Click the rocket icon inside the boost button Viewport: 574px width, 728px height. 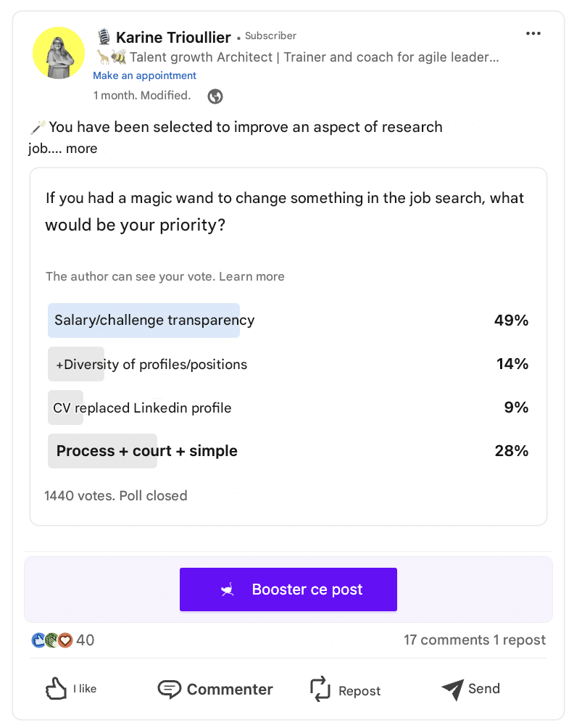pos(227,590)
